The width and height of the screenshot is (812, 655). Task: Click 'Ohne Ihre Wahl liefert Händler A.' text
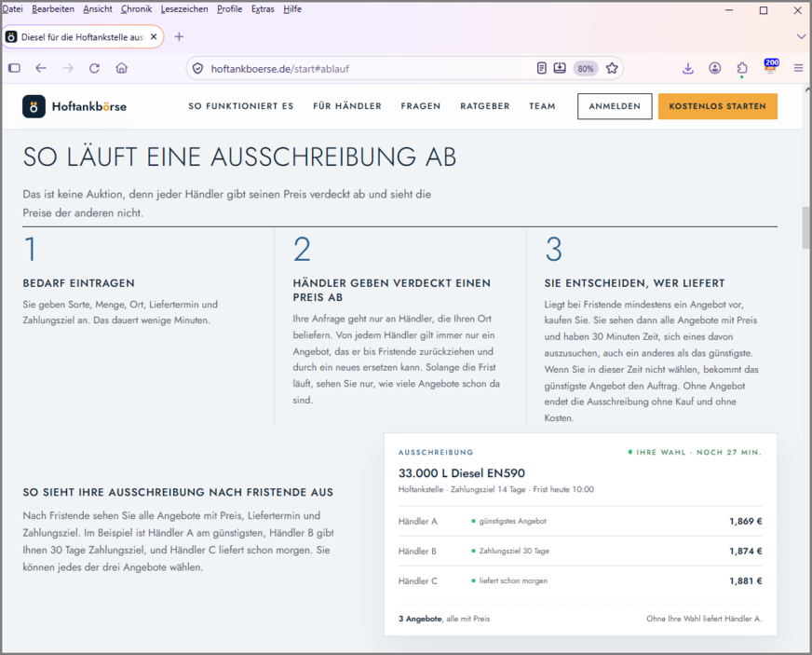(x=704, y=619)
